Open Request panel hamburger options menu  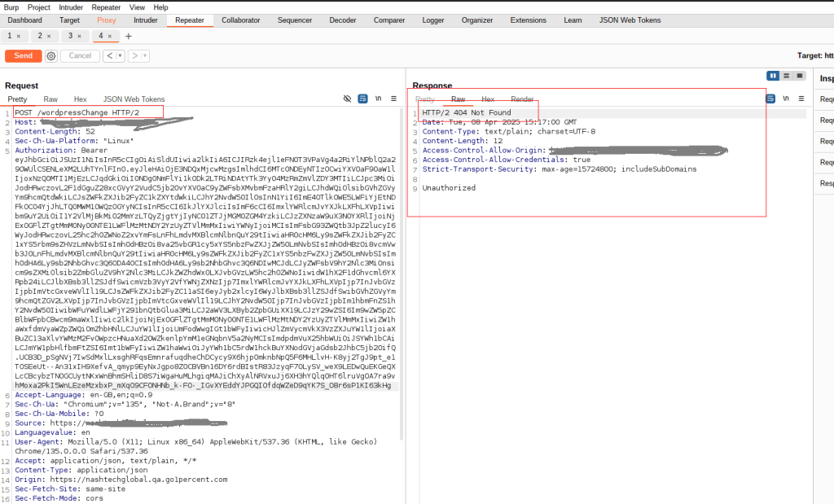coord(394,99)
